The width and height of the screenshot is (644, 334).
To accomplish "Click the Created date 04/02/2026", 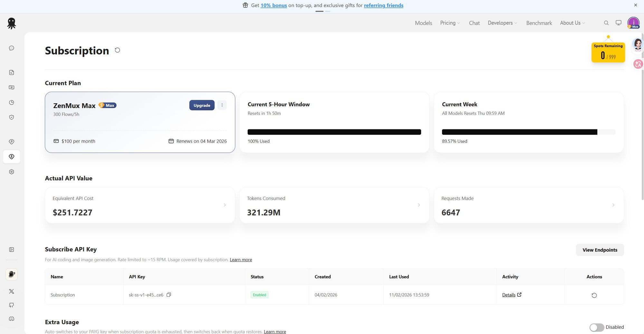I will click(326, 295).
